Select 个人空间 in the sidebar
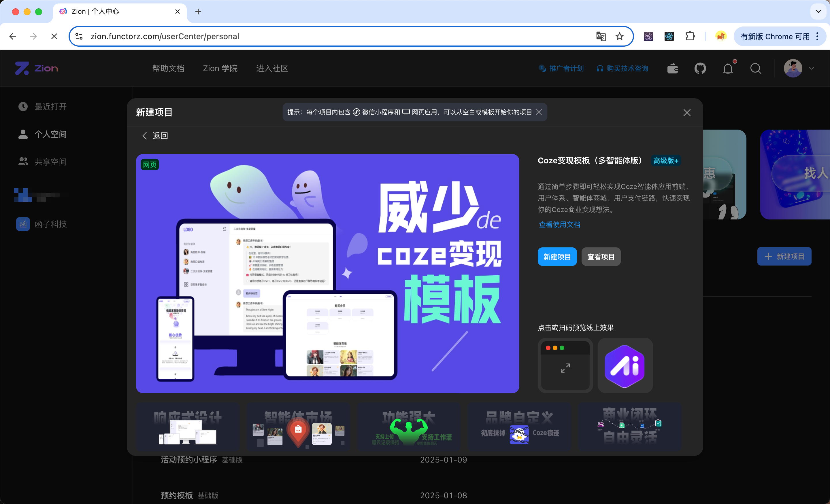 [x=50, y=134]
